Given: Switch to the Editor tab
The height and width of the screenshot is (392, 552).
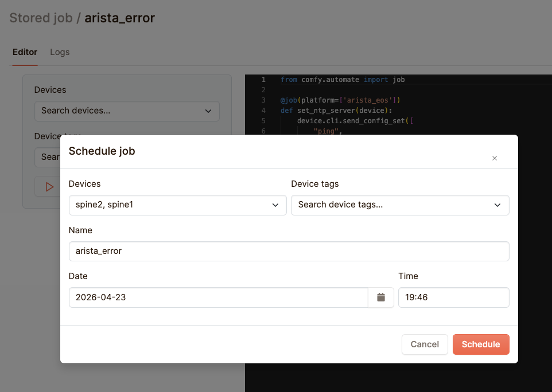Looking at the screenshot, I should [x=25, y=52].
